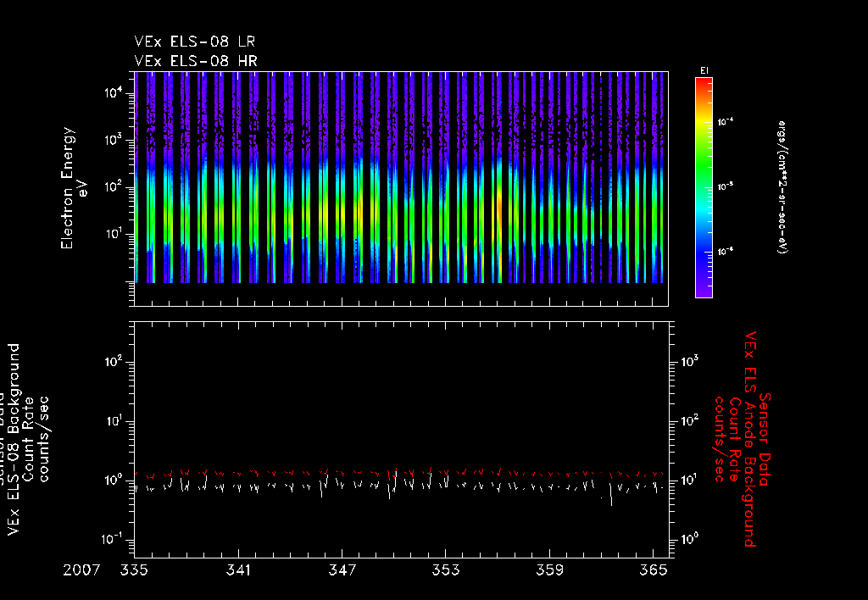This screenshot has height=600, width=868.
Task: Click the 10^0 tick on right count axis
Action: pos(690,539)
